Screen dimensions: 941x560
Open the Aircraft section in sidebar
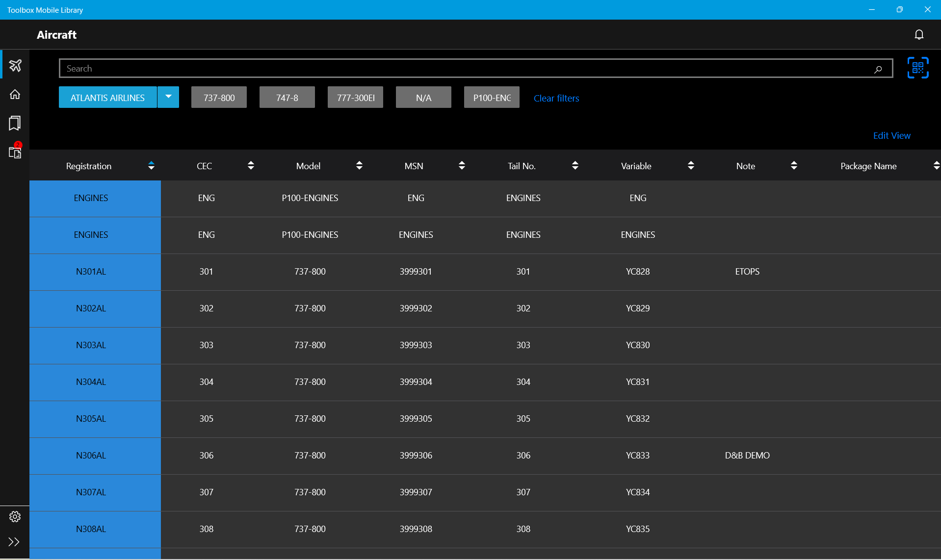pos(15,65)
